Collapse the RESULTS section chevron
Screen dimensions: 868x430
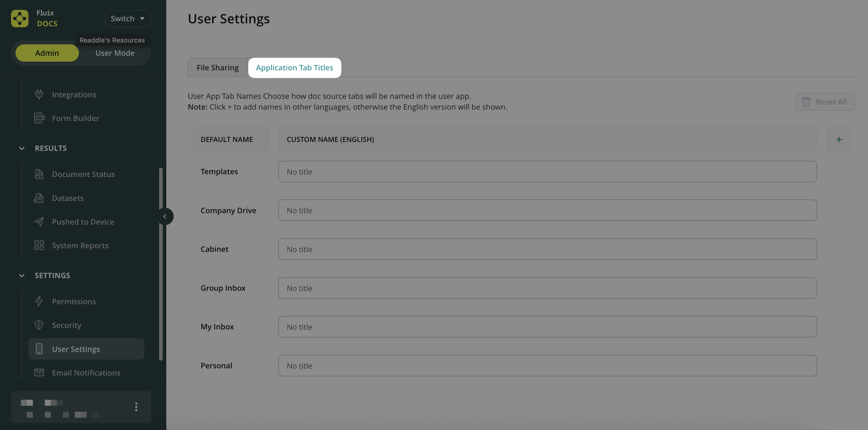tap(22, 148)
